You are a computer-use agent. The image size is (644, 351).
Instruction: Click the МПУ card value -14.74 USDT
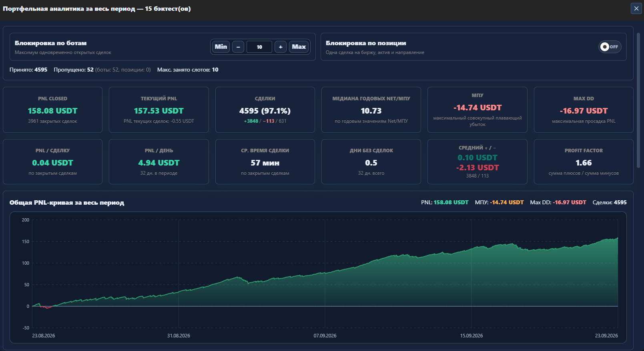click(477, 108)
